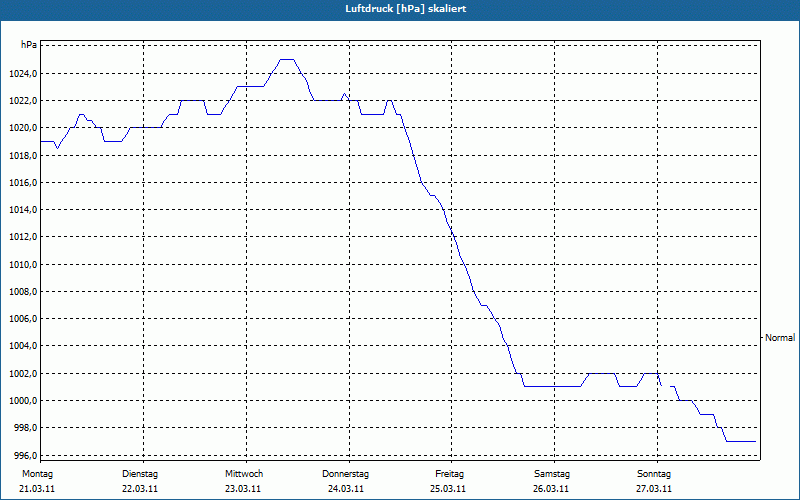Screen dimensions: 800x500
Task: Click the date '26.03.11'
Action: pos(551,489)
